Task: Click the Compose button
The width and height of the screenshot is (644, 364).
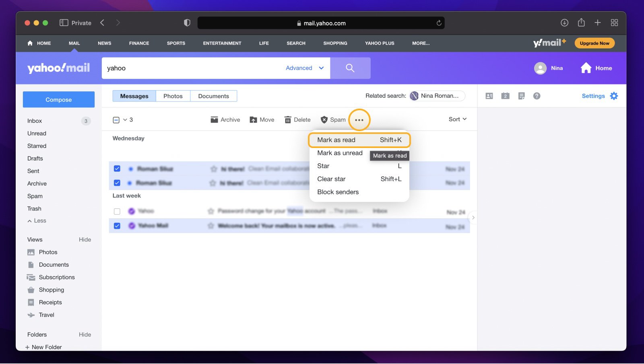Action: (58, 99)
